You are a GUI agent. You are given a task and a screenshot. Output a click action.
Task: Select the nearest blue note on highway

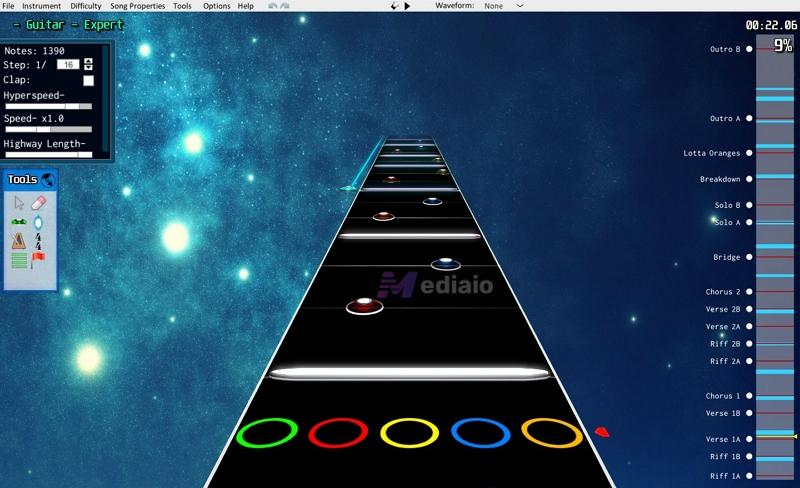pos(446,264)
